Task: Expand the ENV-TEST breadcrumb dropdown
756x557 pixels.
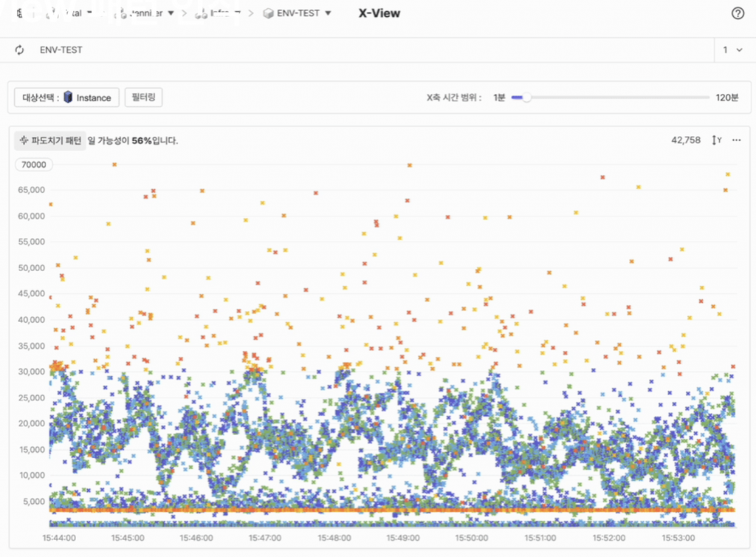Action: [x=328, y=13]
